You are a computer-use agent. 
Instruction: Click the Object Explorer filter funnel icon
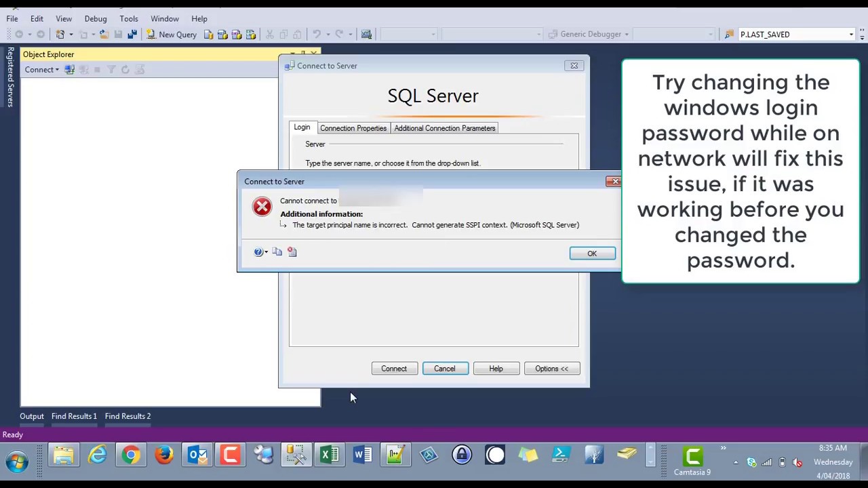(111, 70)
